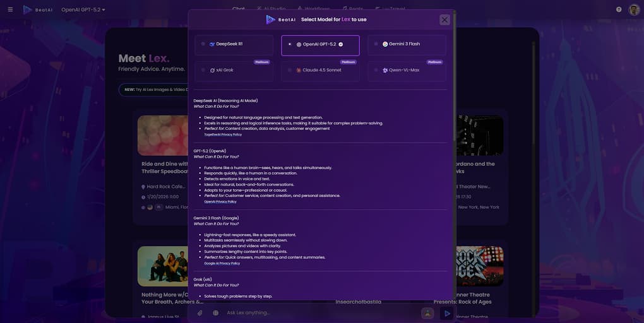Choose the selected OpenAI GPT-5.2 model card

tap(320, 45)
